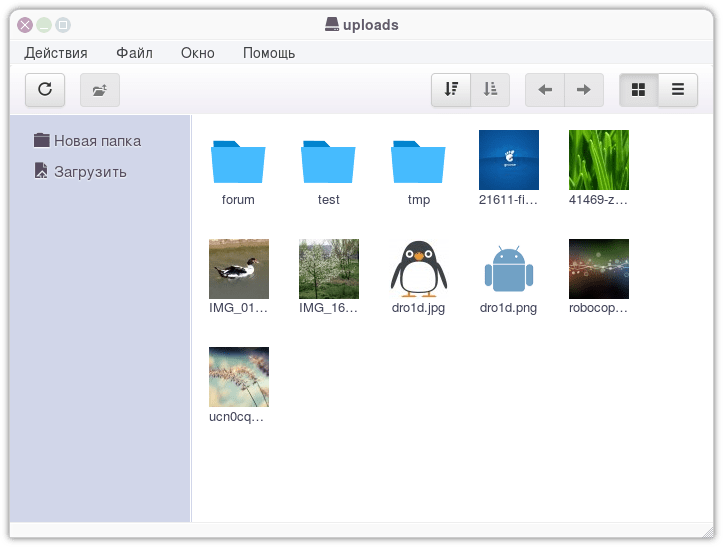
Task: Select the blue 21611-fi... image thumbnail
Action: pyautogui.click(x=509, y=160)
